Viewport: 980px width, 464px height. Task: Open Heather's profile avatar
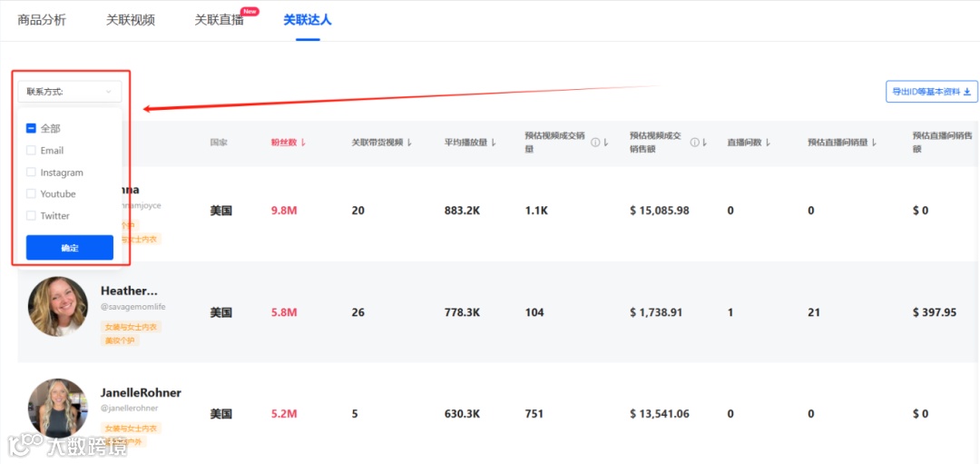(58, 306)
